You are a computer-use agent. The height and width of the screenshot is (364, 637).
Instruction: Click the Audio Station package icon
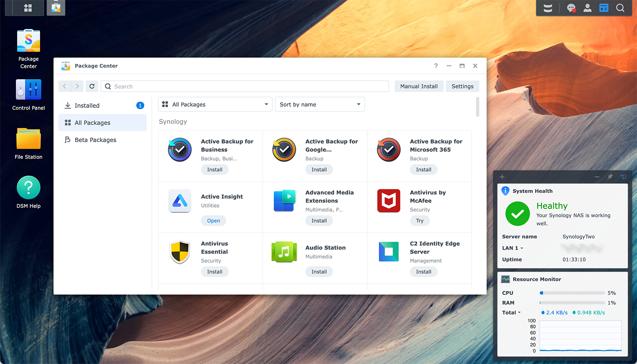[x=284, y=252]
